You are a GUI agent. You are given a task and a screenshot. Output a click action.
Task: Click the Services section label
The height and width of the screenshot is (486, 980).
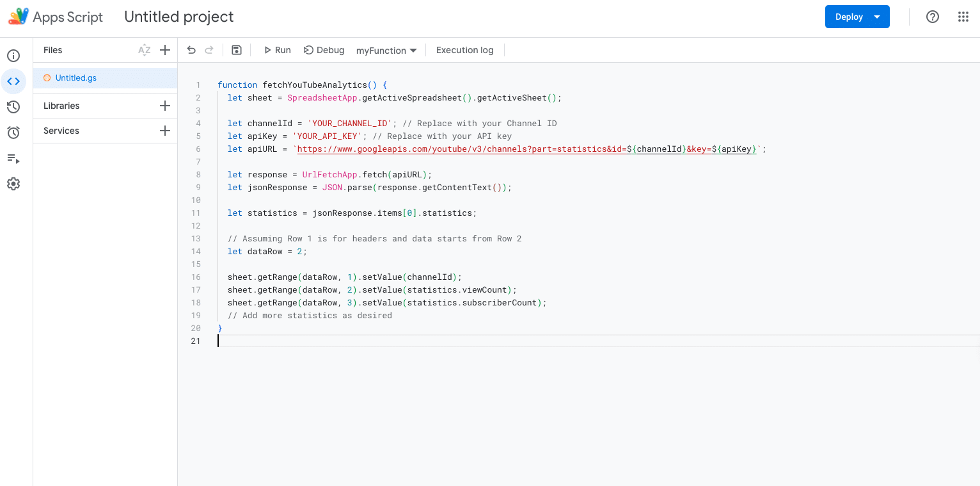(x=61, y=131)
